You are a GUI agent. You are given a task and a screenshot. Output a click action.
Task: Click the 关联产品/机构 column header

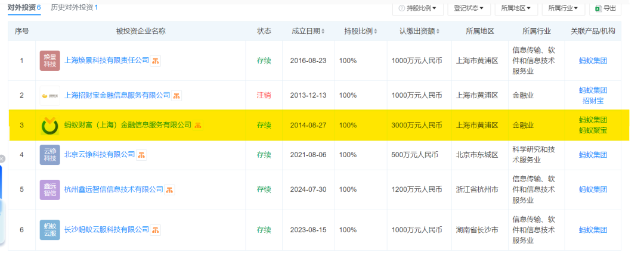click(x=593, y=31)
